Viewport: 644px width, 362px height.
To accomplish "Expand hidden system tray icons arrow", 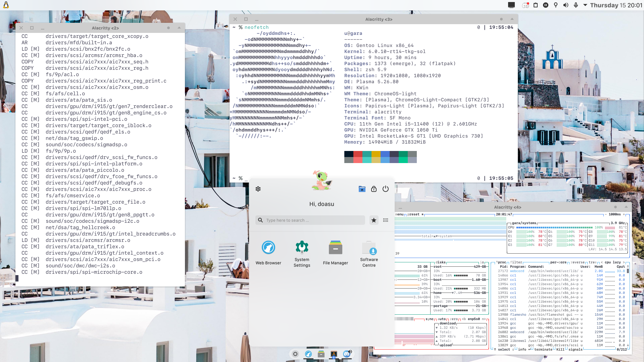I will [585, 5].
